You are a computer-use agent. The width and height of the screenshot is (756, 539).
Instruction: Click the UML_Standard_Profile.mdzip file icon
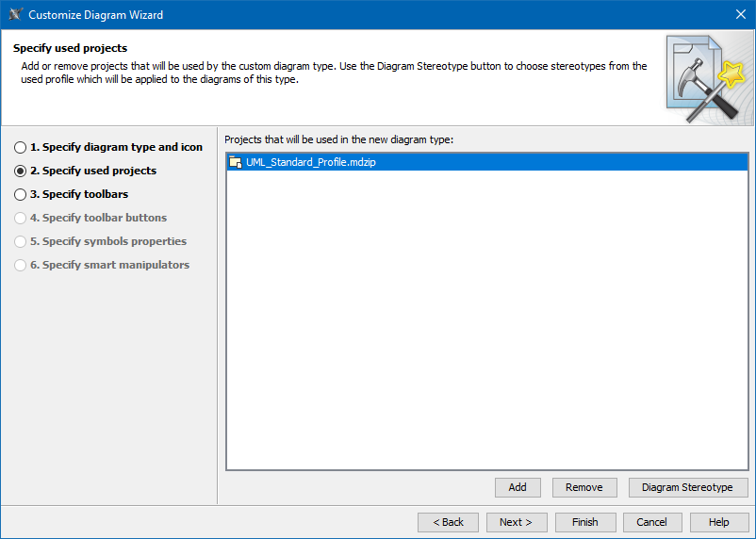(x=236, y=162)
